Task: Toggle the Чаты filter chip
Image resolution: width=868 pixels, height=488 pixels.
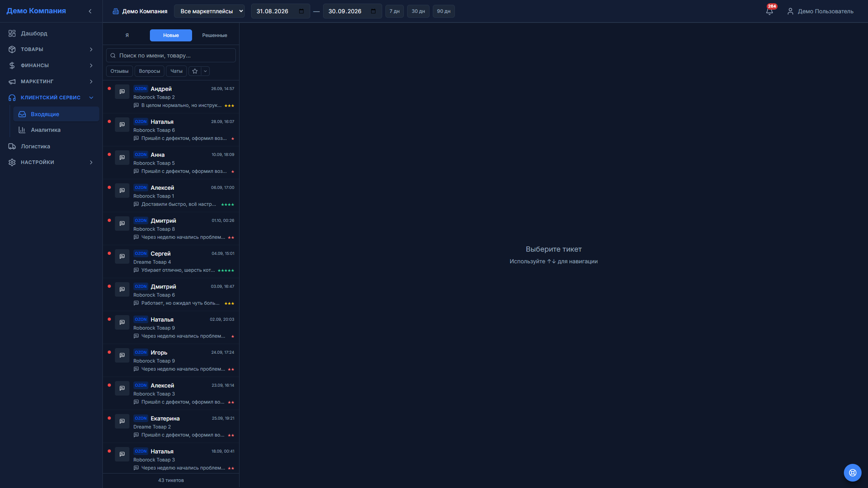Action: point(176,71)
